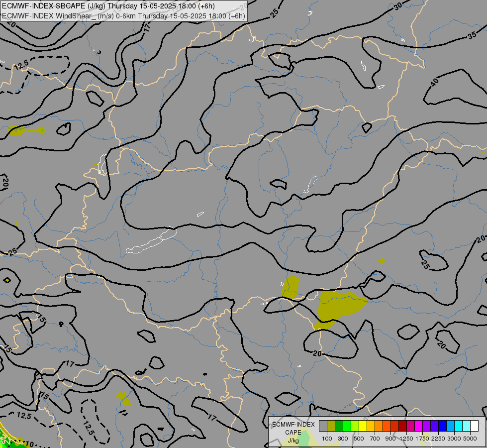The image size is (487, 448).
Task: Select the sky blue legend swatch
Action: [x=450, y=426]
